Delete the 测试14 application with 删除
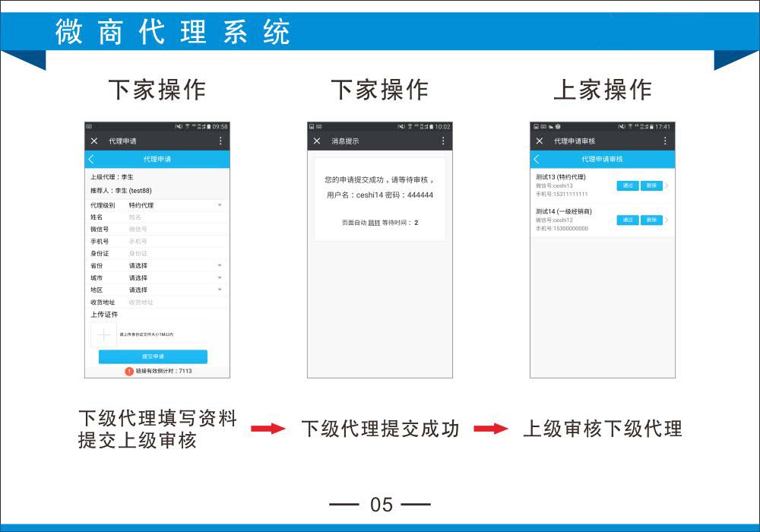This screenshot has height=532, width=760. coord(651,220)
